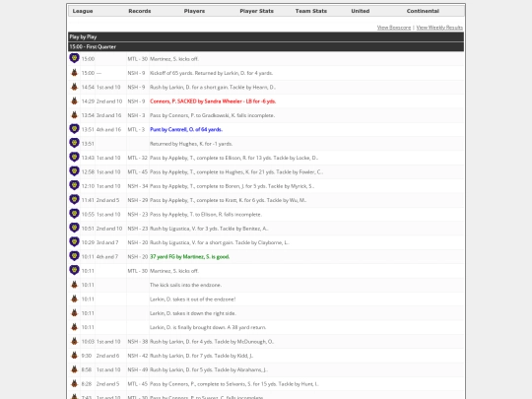The height and width of the screenshot is (399, 532).
Task: Click MTL logo on 11:41 pass to Kratt row
Action: (74, 200)
